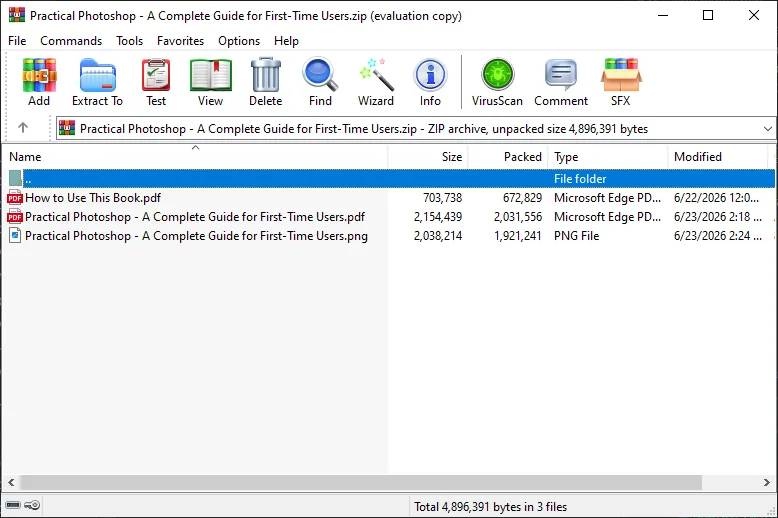
Task: Create SFX archive via the SFX icon
Action: 621,75
